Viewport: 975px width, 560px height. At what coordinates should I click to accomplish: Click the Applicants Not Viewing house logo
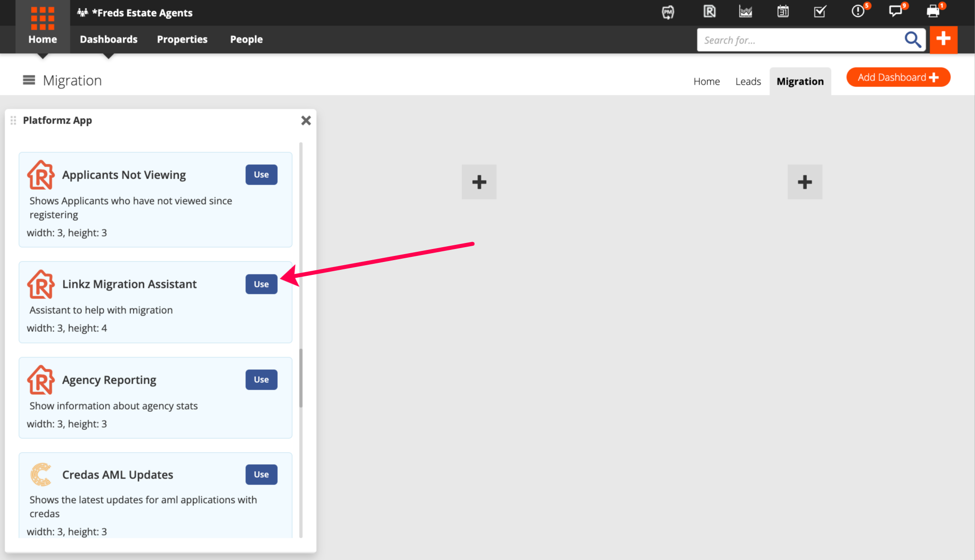[x=41, y=175]
